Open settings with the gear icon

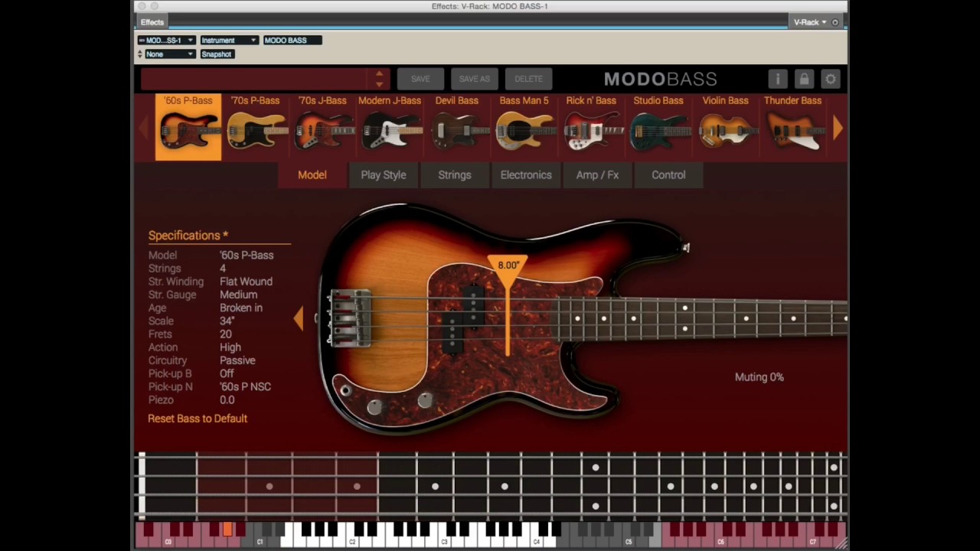831,79
